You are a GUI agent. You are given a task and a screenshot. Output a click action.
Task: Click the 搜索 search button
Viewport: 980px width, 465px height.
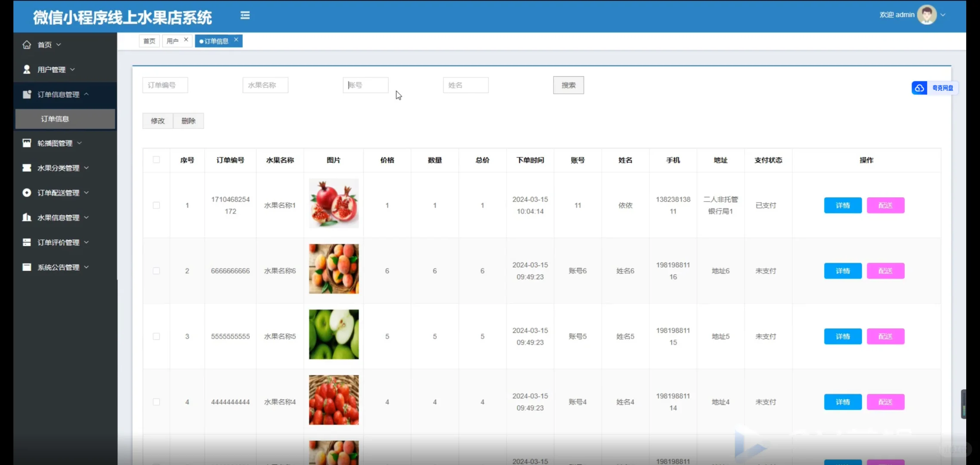pyautogui.click(x=568, y=85)
